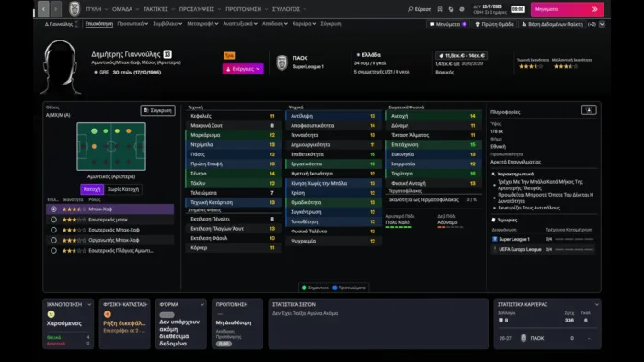Viewport: 644px width, 362px height.
Task: Click current ability star rating
Action: (x=531, y=66)
